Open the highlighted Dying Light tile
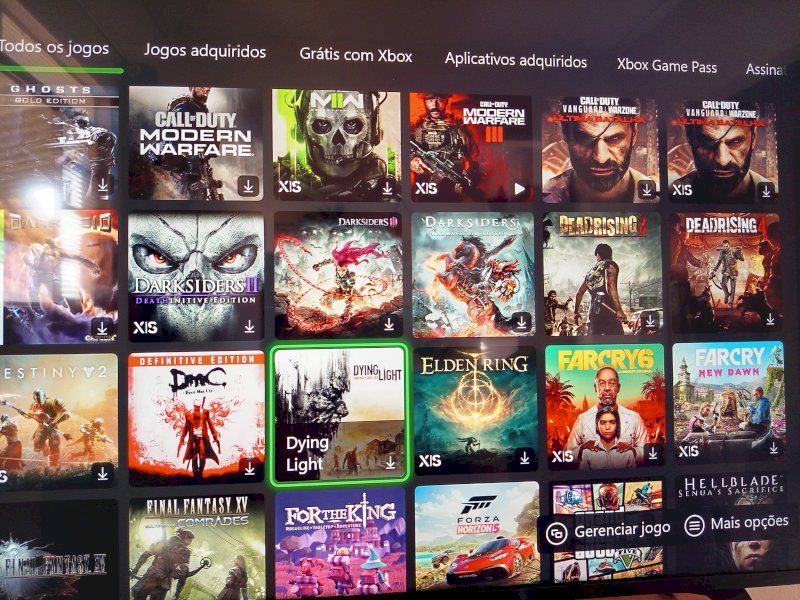The width and height of the screenshot is (800, 600). pyautogui.click(x=339, y=414)
